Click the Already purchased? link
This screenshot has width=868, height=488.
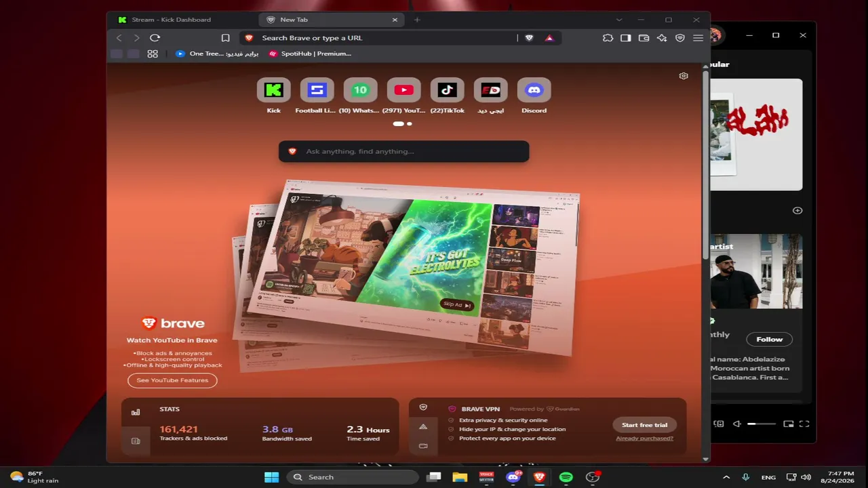[645, 439]
